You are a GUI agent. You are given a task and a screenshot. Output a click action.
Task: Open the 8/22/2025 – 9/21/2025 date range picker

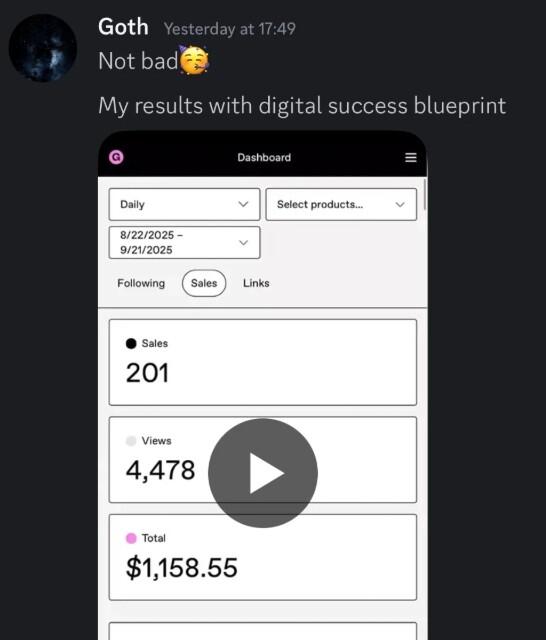coord(184,242)
